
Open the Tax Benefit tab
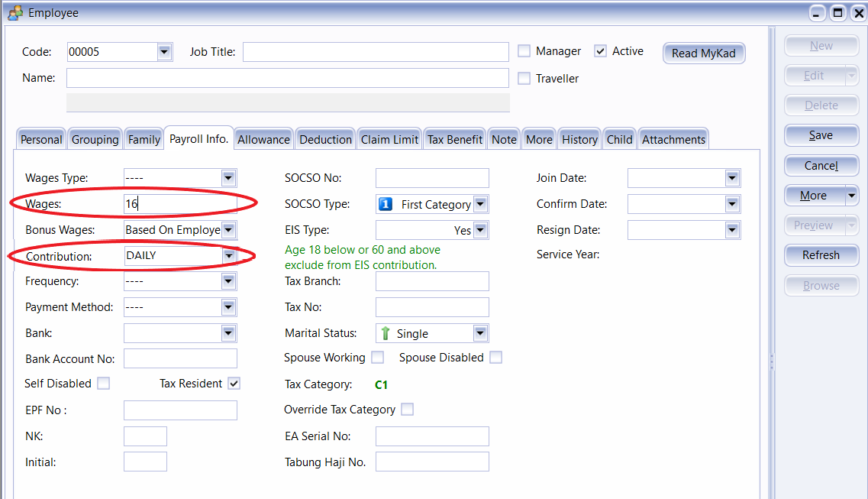tap(454, 139)
